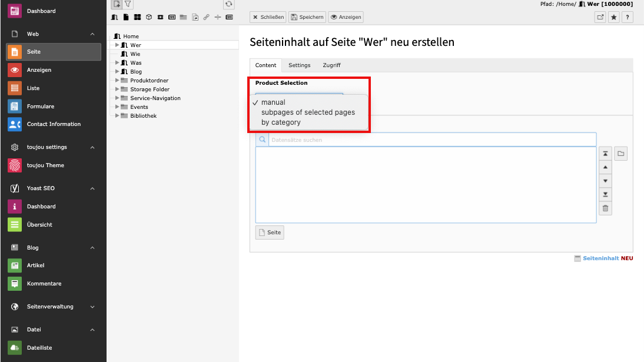This screenshot has width=644, height=362.
Task: Expand the Seitenverwaltung sidebar group
Action: click(x=92, y=307)
